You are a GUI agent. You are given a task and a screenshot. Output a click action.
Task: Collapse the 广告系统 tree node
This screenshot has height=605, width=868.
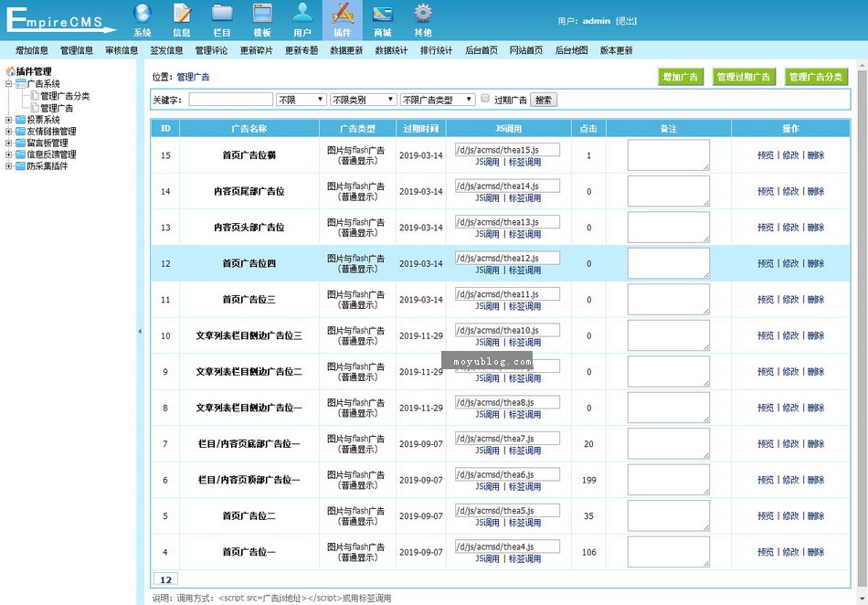8,84
